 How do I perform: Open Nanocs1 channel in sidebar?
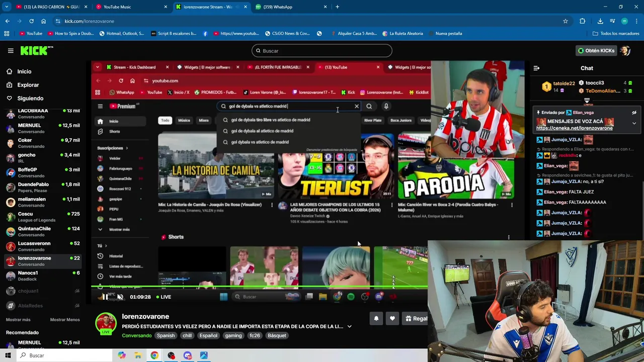click(43, 276)
